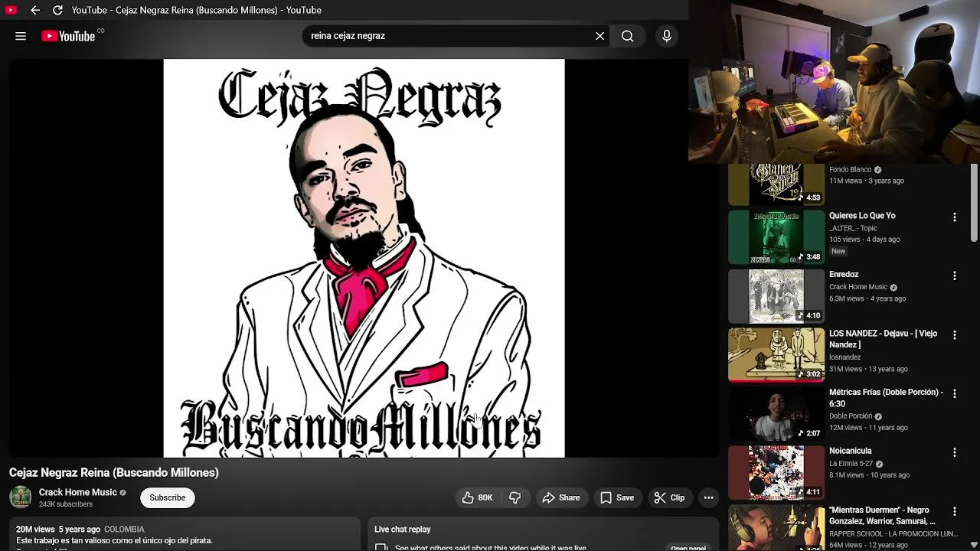
Task: Expand the video description text
Action: click(184, 535)
